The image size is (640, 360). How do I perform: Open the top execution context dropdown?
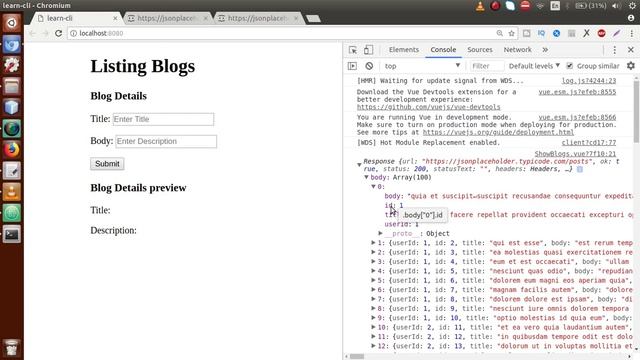422,66
